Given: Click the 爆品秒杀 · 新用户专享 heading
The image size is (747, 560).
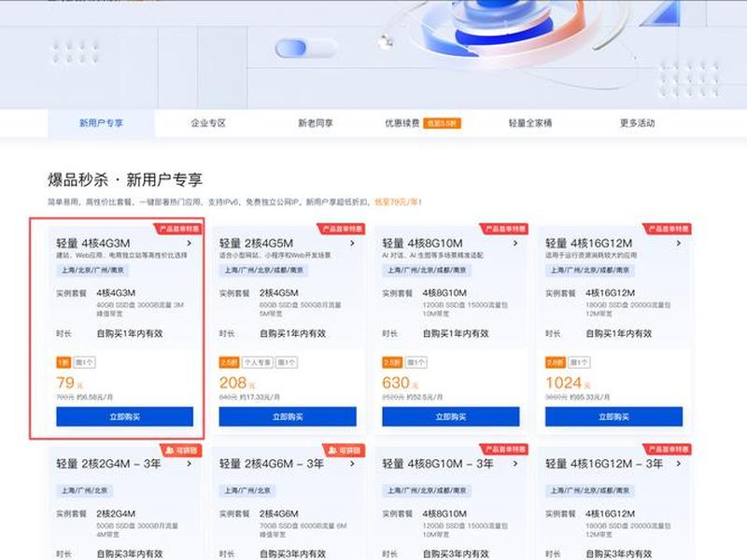Looking at the screenshot, I should click(x=125, y=180).
